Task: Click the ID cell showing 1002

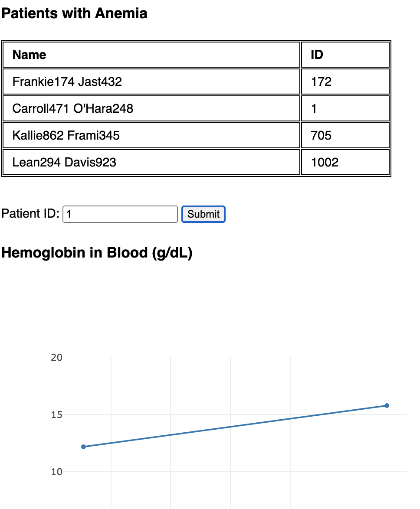Action: point(325,163)
